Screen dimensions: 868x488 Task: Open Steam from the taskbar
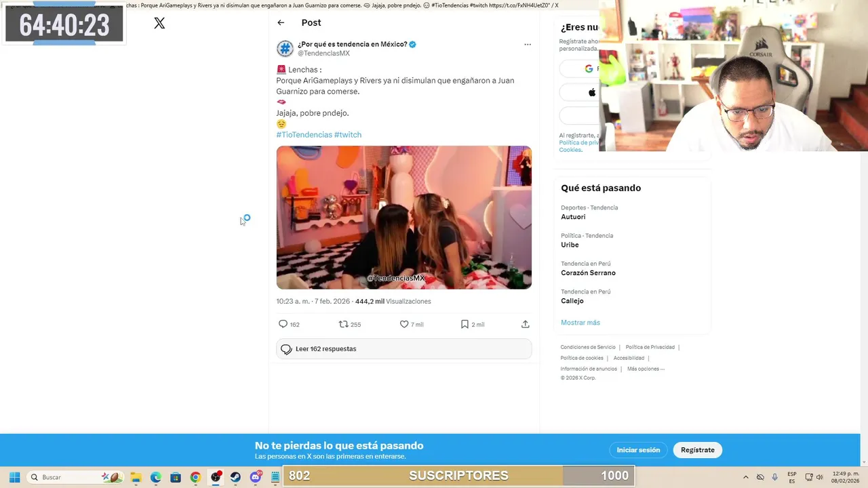click(235, 477)
